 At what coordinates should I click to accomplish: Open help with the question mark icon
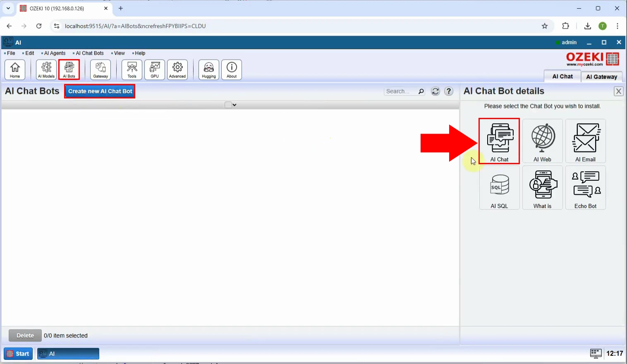[x=449, y=91]
